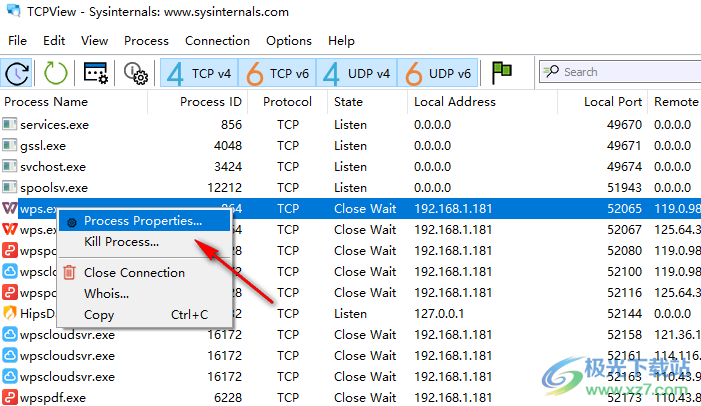The image size is (701, 406).
Task: Click local address 127.0.0.1
Action: pyautogui.click(x=439, y=314)
